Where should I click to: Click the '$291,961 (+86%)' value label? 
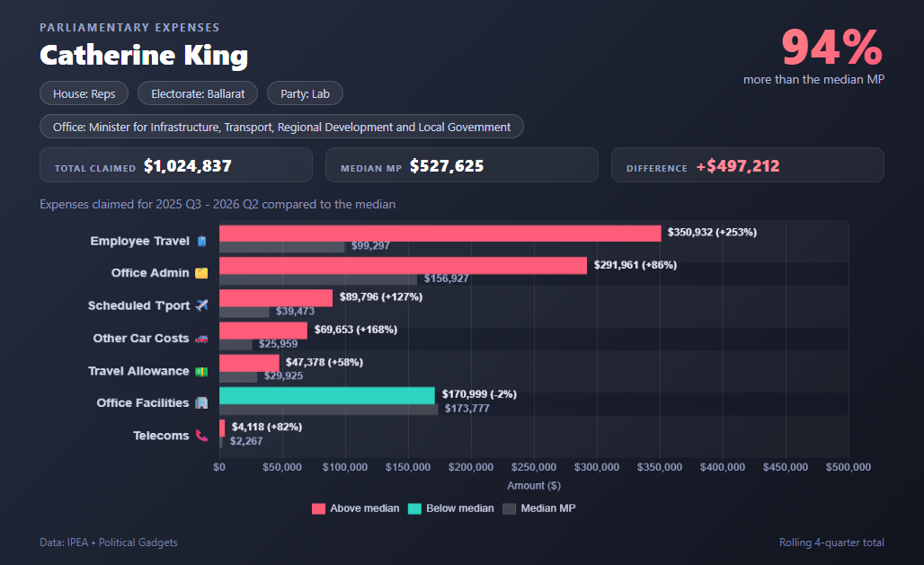coord(635,265)
